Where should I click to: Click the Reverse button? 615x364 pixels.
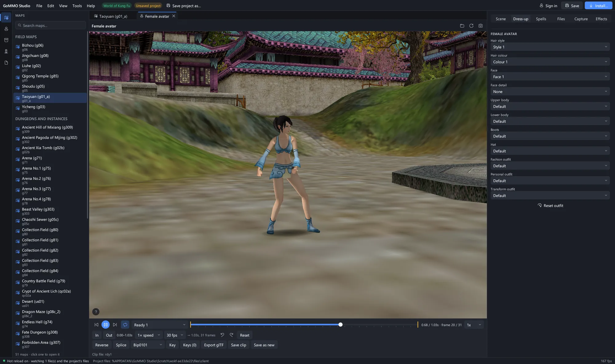pos(102,345)
